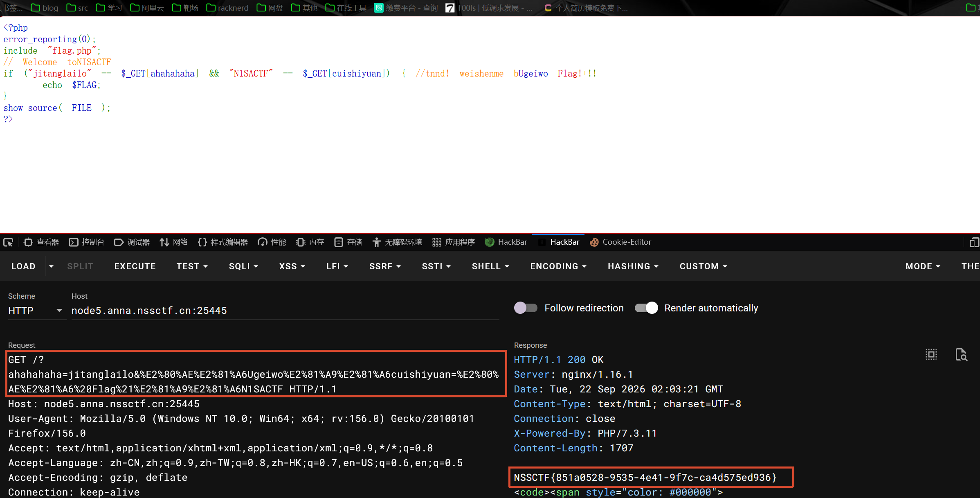Toggle Render automatically switch

point(646,308)
